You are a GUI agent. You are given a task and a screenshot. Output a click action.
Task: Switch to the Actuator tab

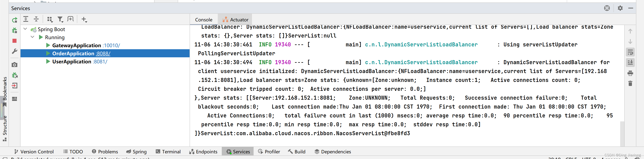[235, 20]
